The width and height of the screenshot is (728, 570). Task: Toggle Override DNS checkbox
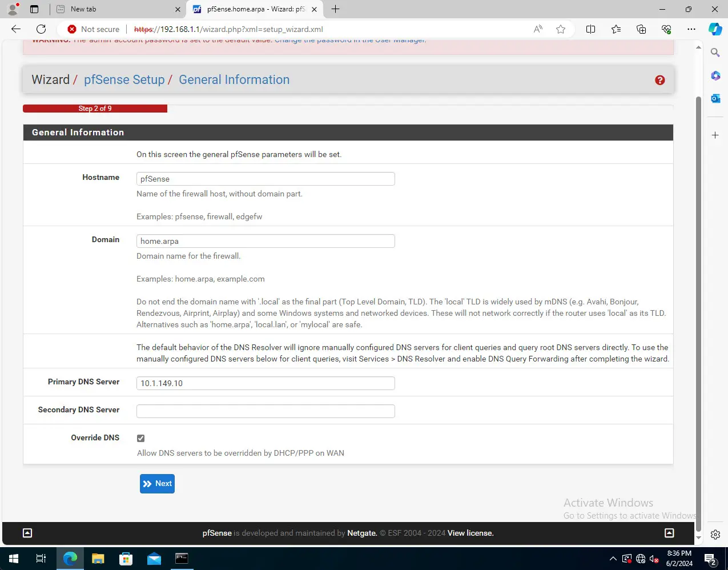pos(141,438)
